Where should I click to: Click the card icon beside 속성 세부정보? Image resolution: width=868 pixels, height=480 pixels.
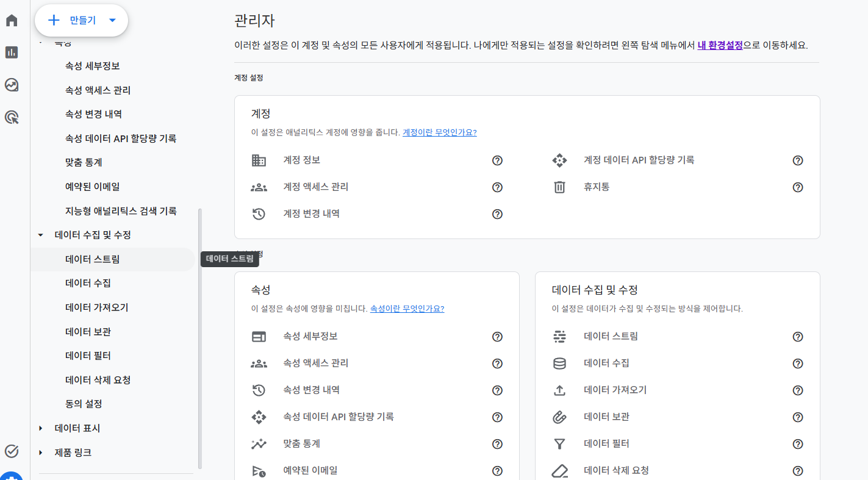pos(259,337)
